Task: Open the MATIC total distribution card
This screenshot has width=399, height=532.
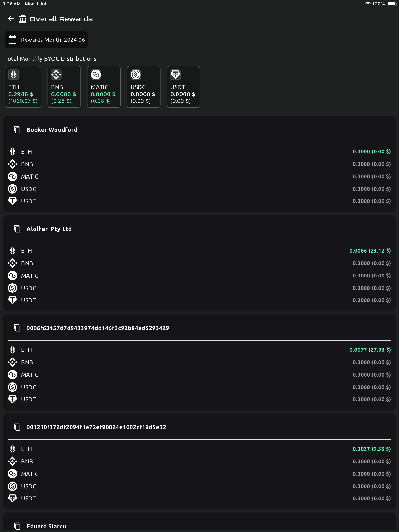Action: [x=104, y=87]
